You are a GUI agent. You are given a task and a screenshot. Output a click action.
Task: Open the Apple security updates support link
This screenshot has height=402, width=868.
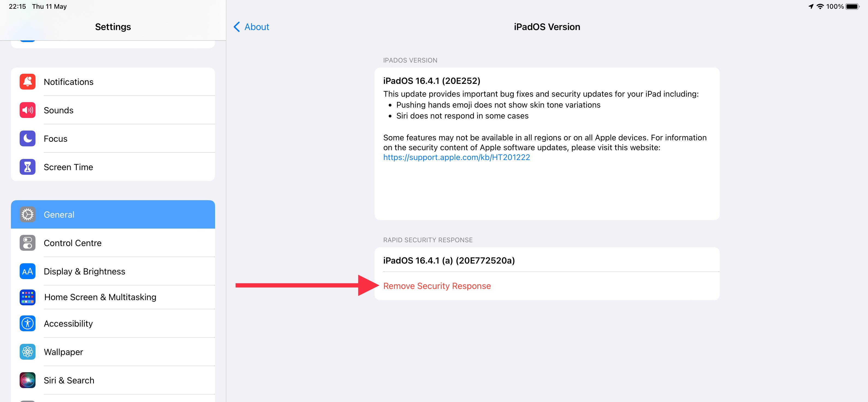[456, 157]
